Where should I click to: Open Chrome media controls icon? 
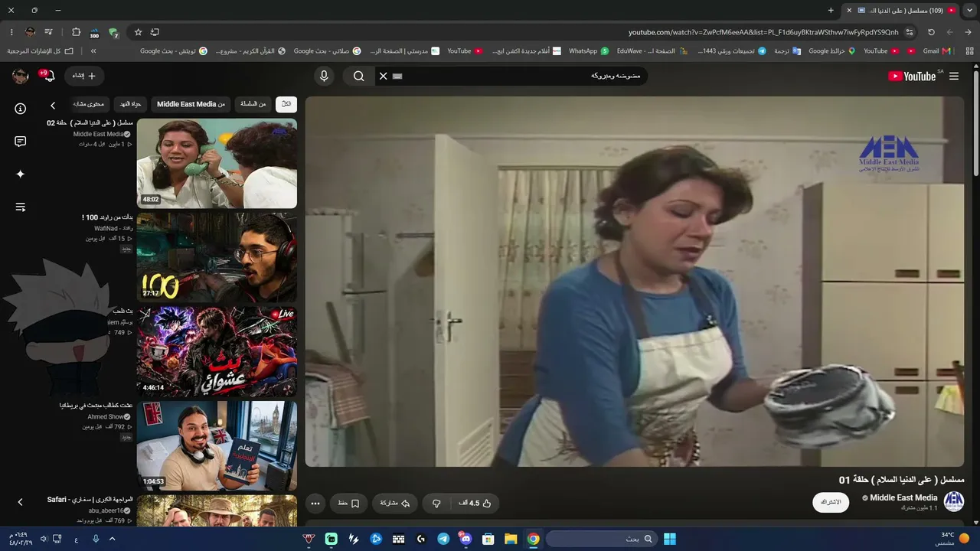pos(48,32)
